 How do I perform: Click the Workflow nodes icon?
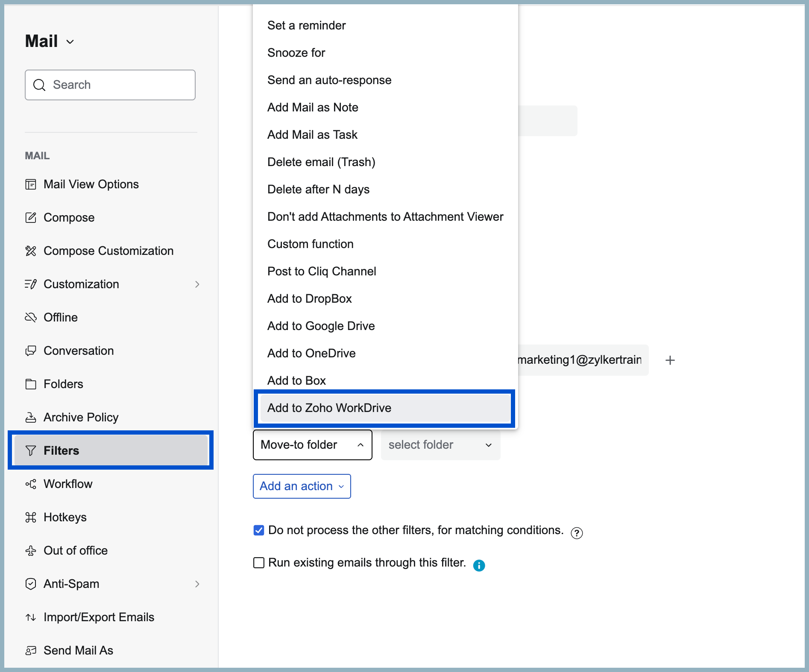tap(31, 484)
